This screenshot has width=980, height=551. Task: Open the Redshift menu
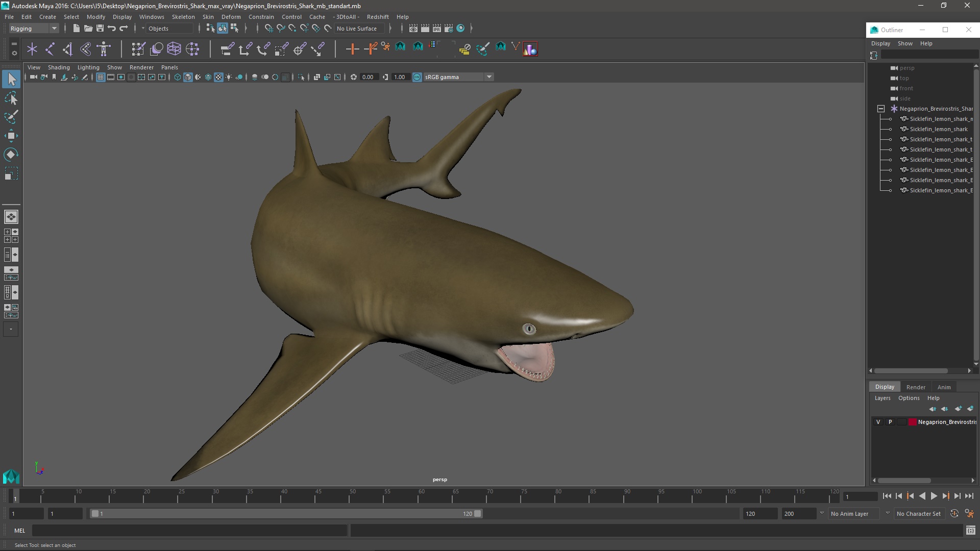click(378, 17)
